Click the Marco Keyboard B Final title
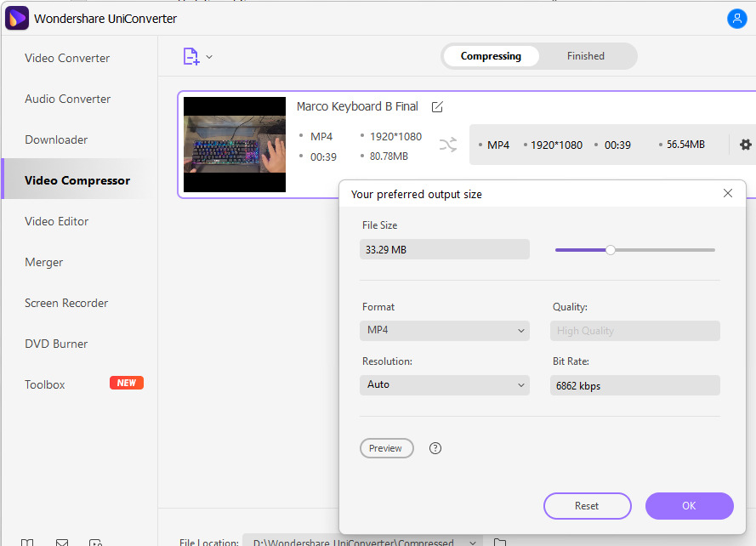The height and width of the screenshot is (546, 756). pos(357,106)
